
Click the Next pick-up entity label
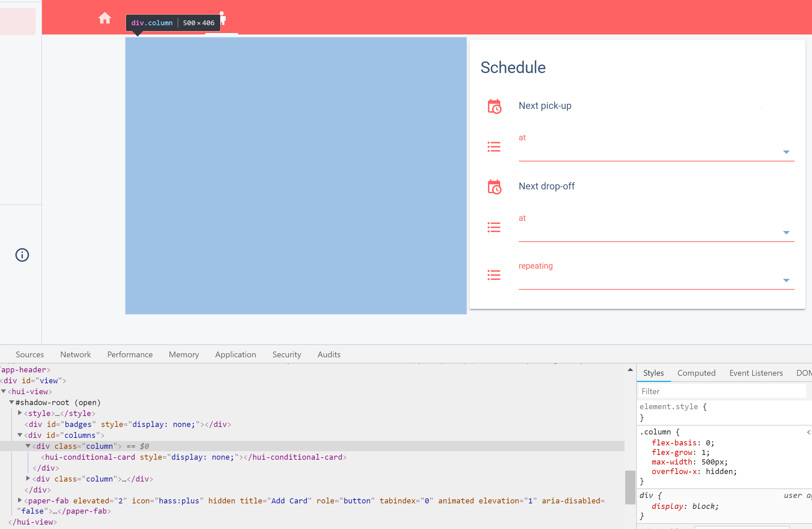coord(545,106)
